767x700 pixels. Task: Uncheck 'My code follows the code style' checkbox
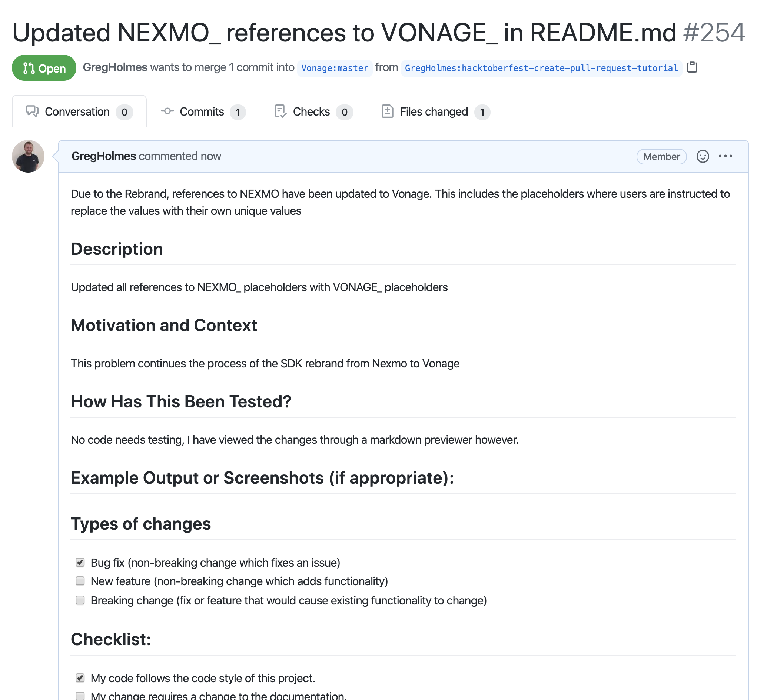(x=80, y=678)
